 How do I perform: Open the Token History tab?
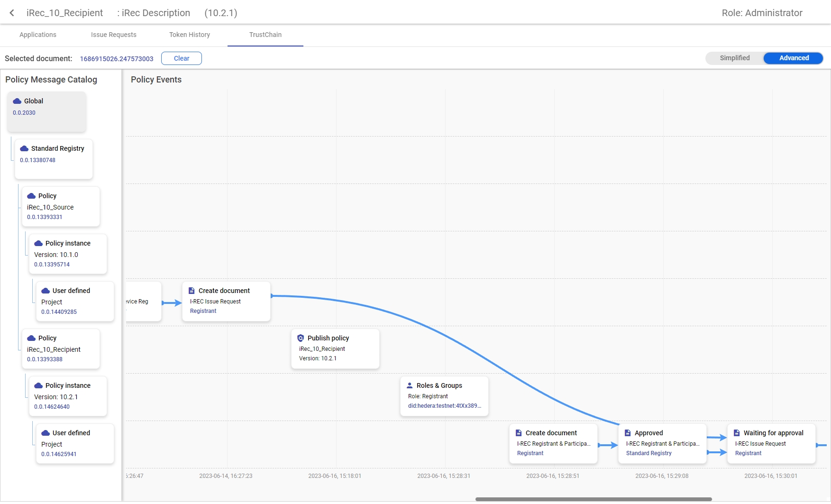[x=190, y=35]
